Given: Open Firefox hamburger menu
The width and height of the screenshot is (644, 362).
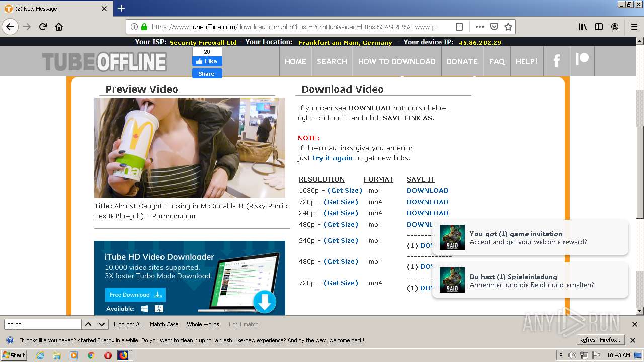Looking at the screenshot, I should point(634,27).
